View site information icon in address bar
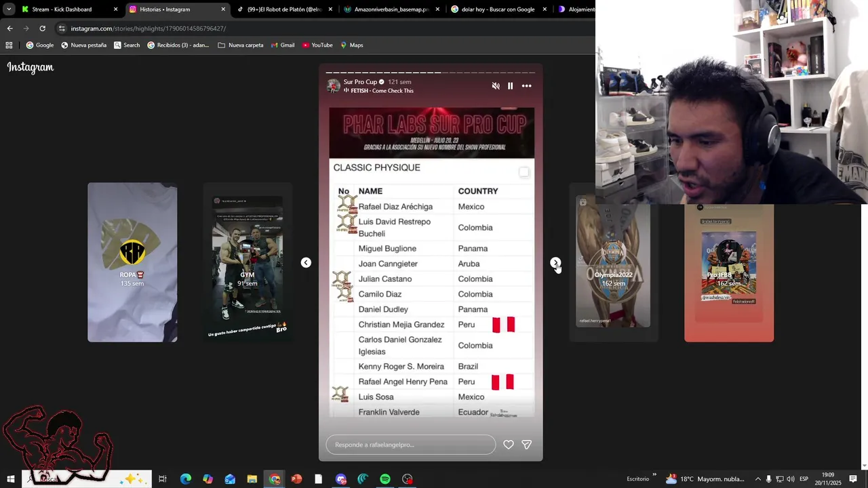Image resolution: width=868 pixels, height=488 pixels. 62,28
